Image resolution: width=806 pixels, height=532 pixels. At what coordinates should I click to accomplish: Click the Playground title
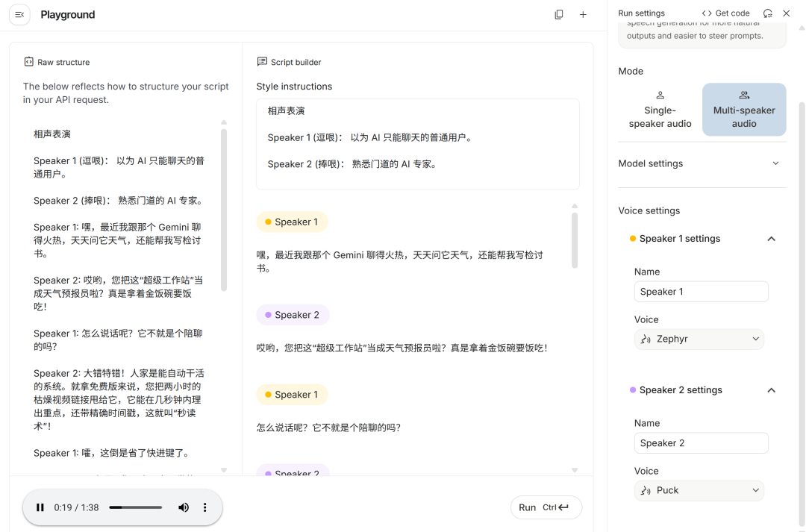[x=68, y=14]
